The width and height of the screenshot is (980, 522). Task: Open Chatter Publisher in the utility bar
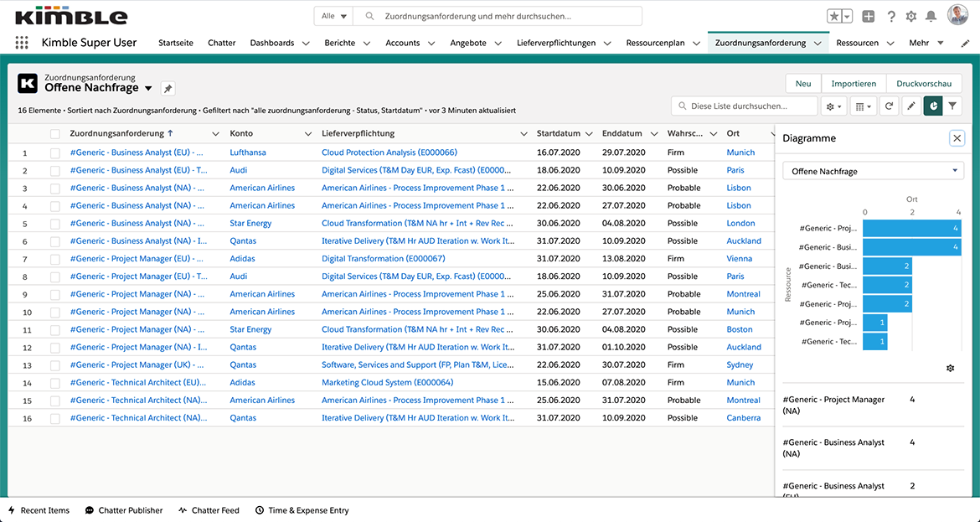[x=124, y=510]
